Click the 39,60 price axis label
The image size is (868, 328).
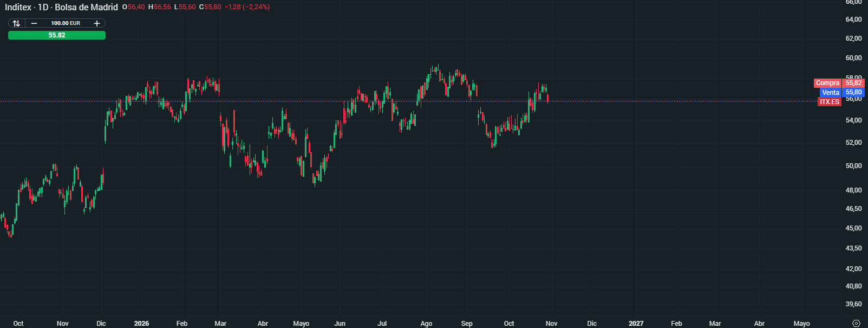[x=854, y=304]
